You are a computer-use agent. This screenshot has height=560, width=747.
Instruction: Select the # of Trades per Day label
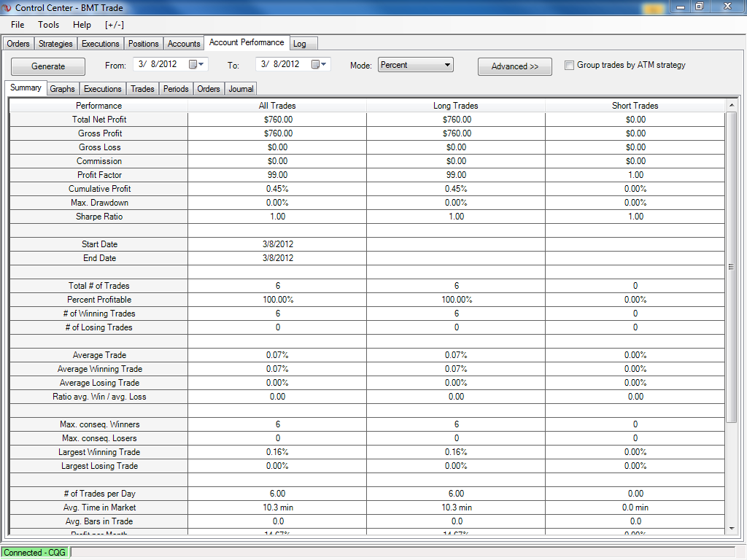(x=99, y=494)
